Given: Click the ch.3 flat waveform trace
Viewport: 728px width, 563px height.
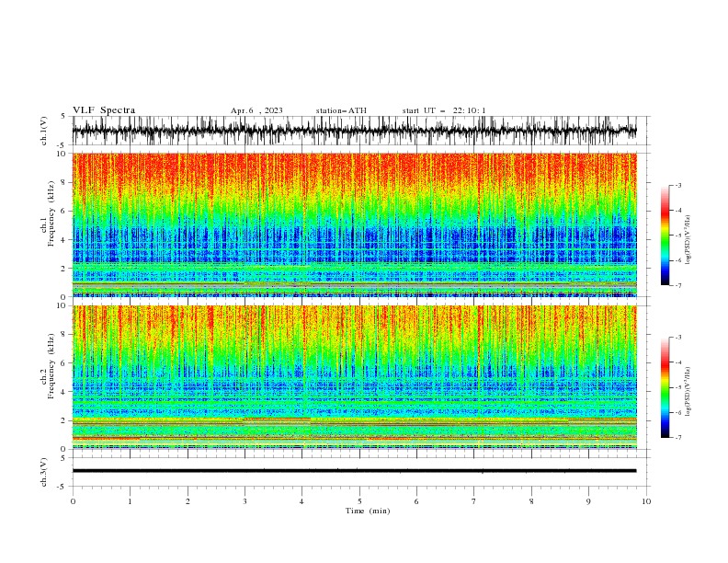Looking at the screenshot, I should click(354, 471).
